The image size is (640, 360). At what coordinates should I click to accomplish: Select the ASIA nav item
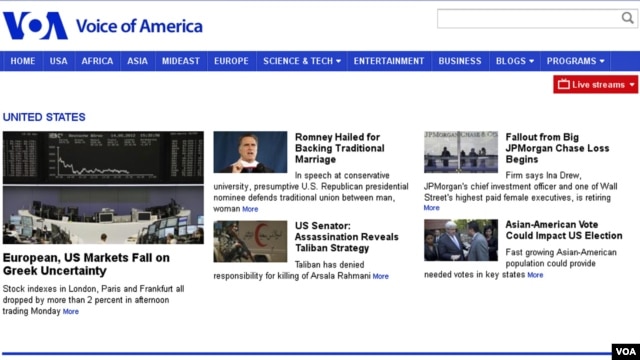[137, 61]
